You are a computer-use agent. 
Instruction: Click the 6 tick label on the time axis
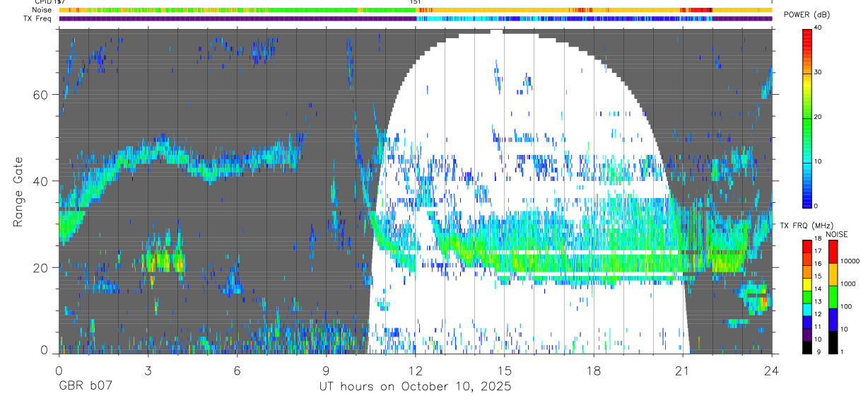[x=237, y=371]
